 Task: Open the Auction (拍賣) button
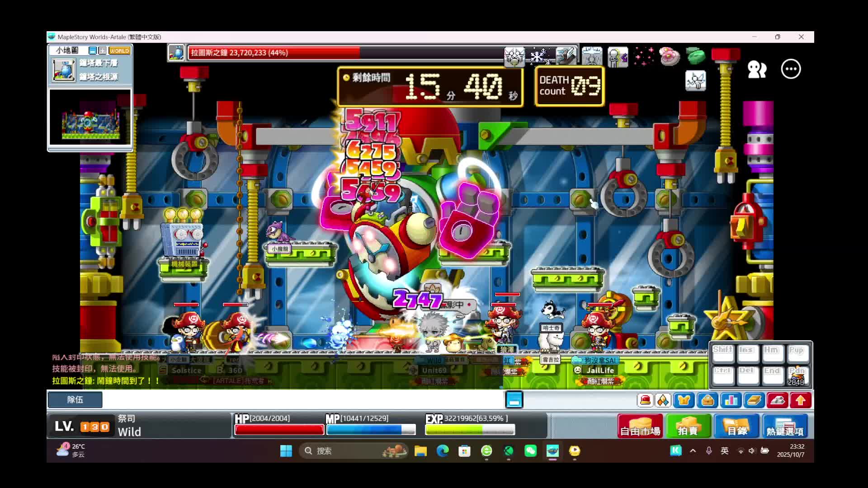point(688,426)
